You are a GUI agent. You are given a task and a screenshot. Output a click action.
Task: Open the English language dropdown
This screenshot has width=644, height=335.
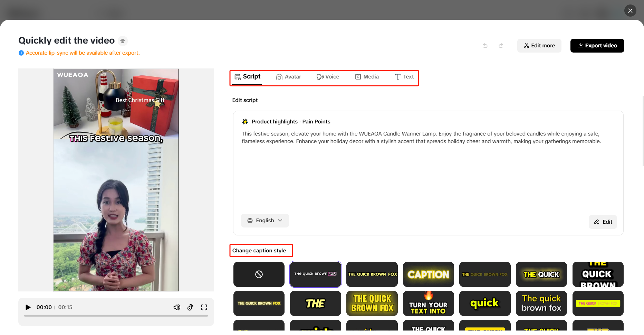(265, 221)
